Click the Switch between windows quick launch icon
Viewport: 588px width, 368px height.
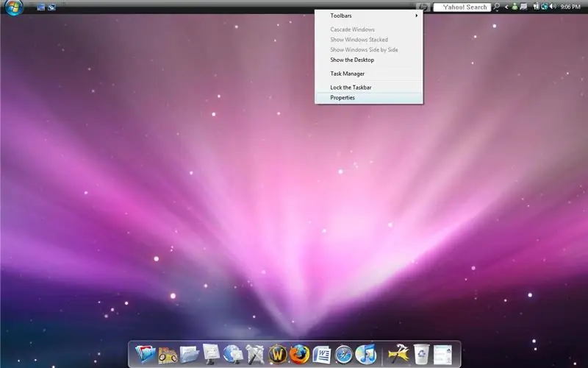(x=51, y=7)
